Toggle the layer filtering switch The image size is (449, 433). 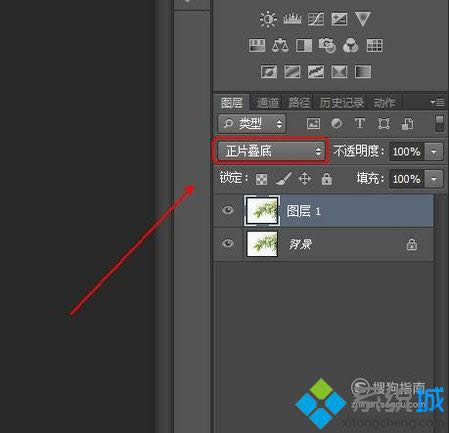point(439,123)
